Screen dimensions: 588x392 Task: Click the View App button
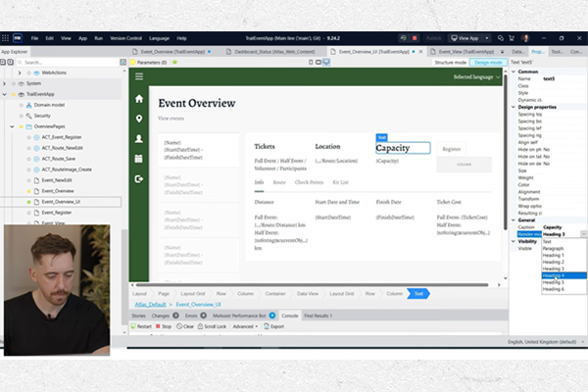point(465,38)
